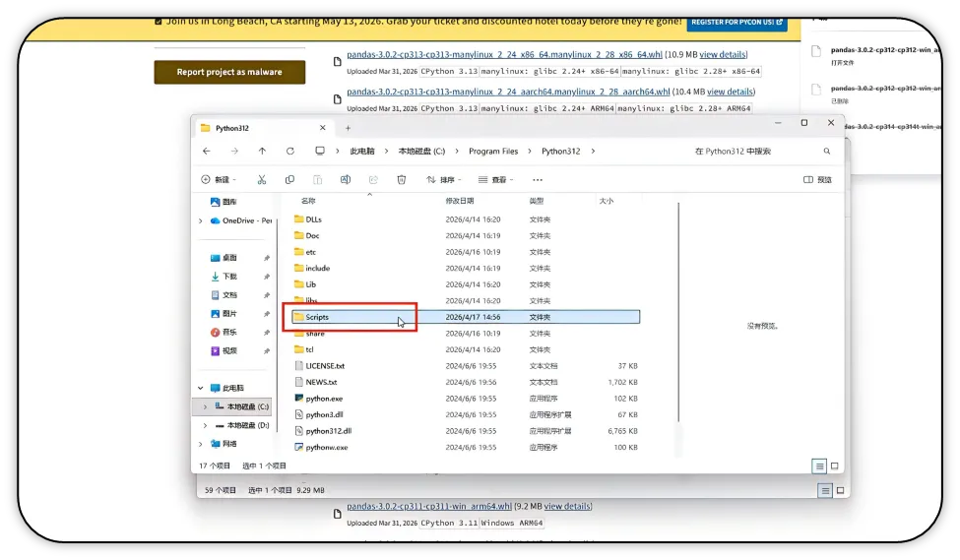Click the Copy icon in the toolbar
This screenshot has height=560, width=960.
(289, 180)
